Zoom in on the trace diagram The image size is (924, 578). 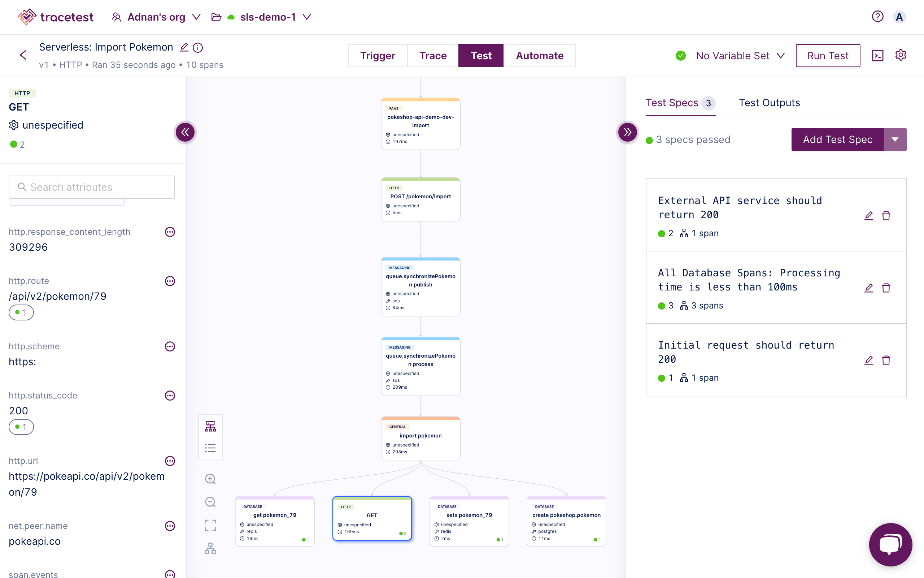coord(210,479)
